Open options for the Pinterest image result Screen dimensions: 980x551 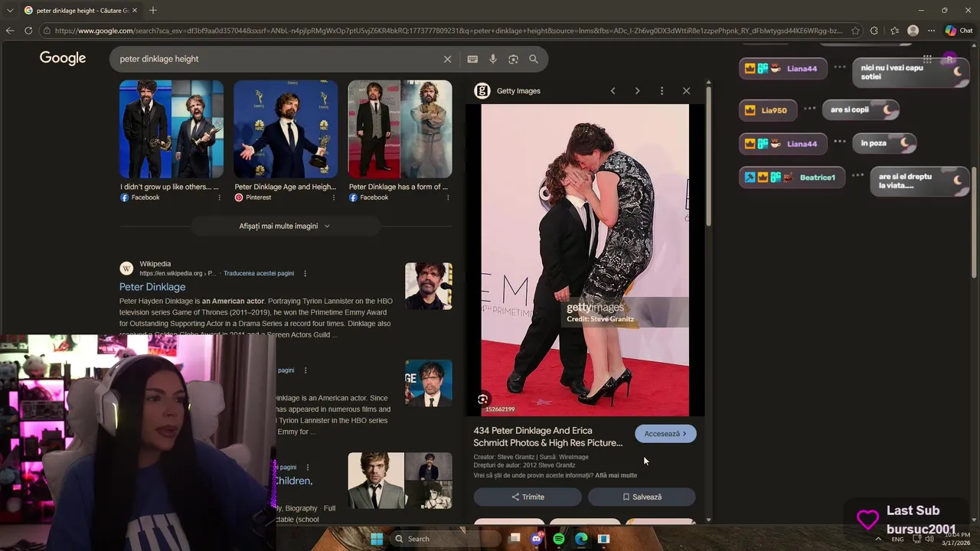[333, 197]
